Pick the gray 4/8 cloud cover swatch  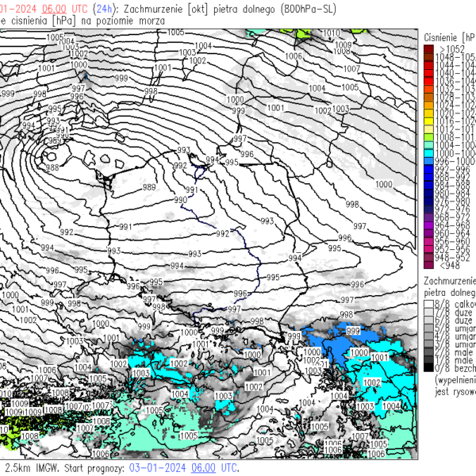428,335
